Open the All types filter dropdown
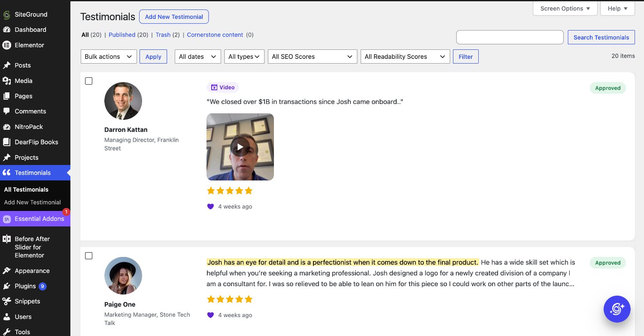 click(244, 57)
